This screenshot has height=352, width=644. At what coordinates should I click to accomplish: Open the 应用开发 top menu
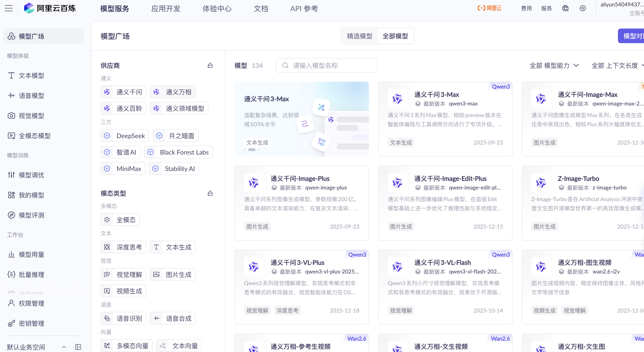tap(165, 8)
